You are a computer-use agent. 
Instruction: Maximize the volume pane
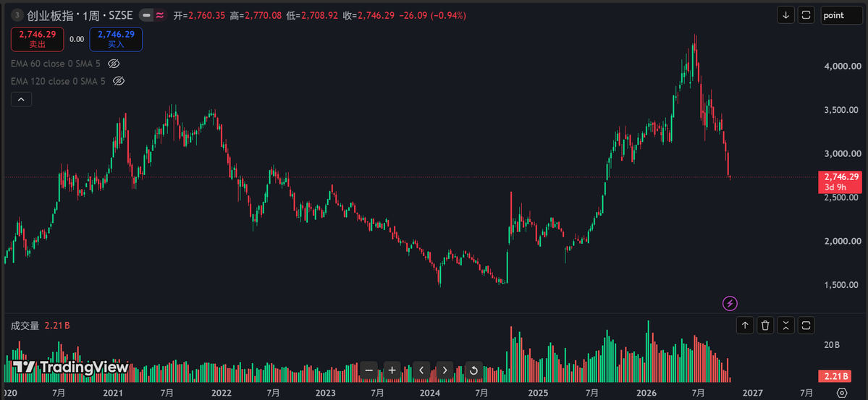click(806, 325)
